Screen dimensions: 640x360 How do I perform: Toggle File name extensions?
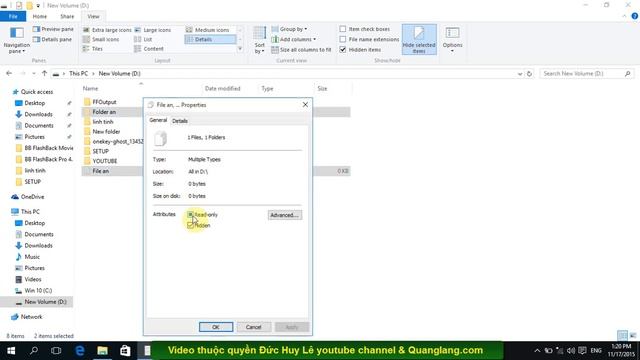(343, 39)
